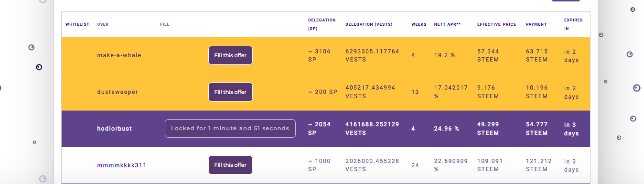
Task: Open dustsweeper user profile
Action: (118, 92)
